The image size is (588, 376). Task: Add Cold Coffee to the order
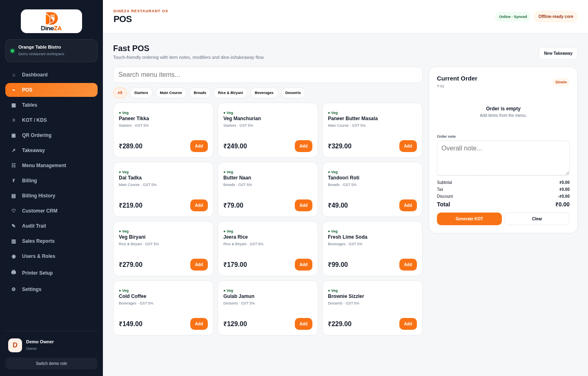pyautogui.click(x=199, y=324)
